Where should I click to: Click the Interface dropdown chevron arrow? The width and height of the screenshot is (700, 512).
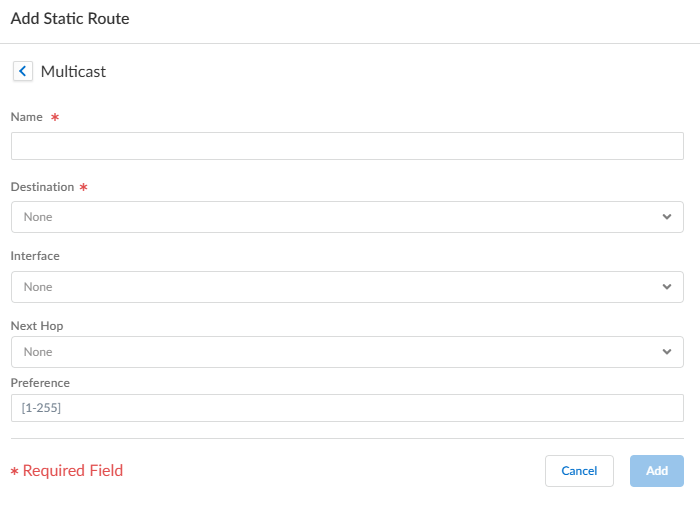667,287
